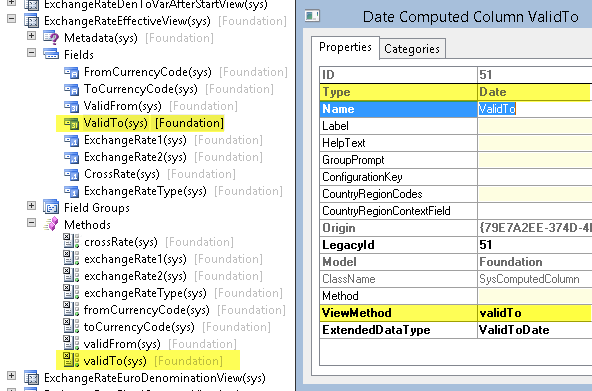Click the property sheet window icon
The width and height of the screenshot is (592, 391).
(x=312, y=16)
